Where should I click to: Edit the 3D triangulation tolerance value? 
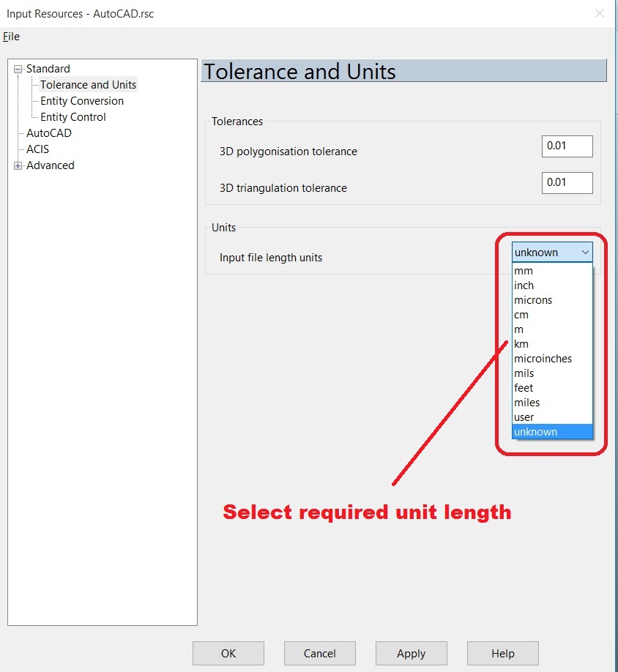[567, 182]
